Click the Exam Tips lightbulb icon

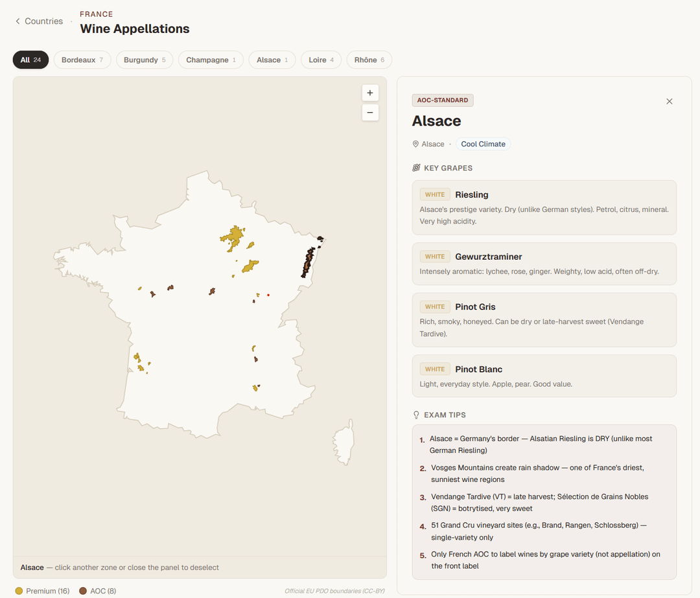coord(416,415)
